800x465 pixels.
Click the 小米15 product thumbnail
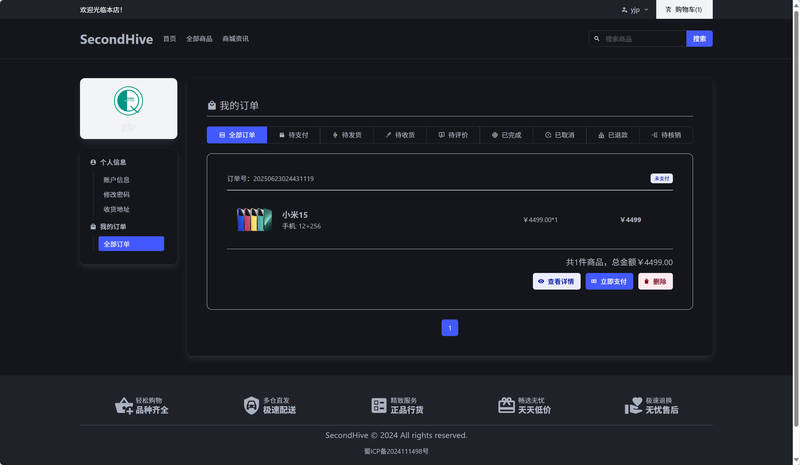tap(254, 219)
